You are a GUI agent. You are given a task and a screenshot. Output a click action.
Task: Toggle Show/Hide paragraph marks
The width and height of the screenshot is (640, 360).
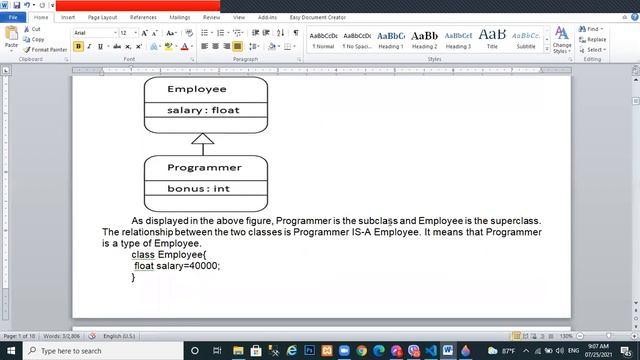coord(296,33)
